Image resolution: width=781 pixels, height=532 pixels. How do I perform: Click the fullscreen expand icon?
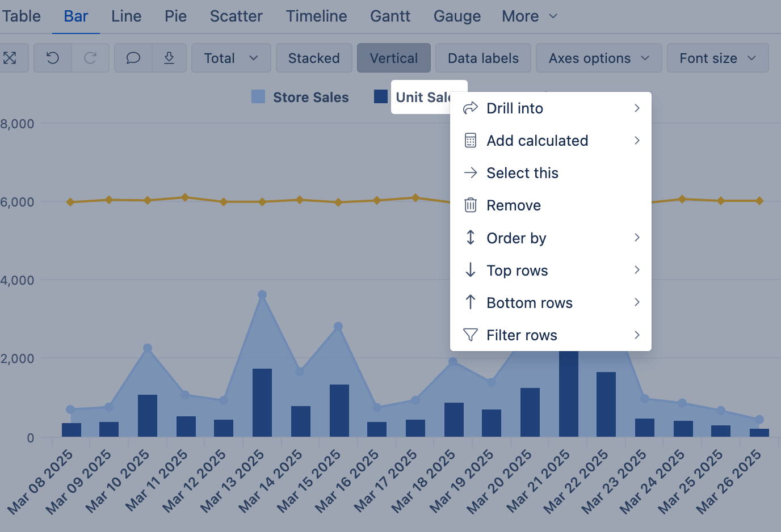pyautogui.click(x=10, y=58)
